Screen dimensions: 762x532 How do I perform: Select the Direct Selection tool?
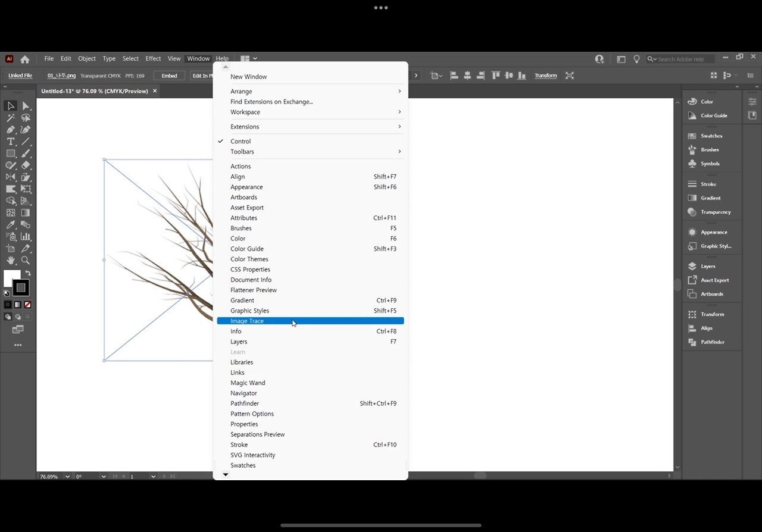[x=26, y=106]
